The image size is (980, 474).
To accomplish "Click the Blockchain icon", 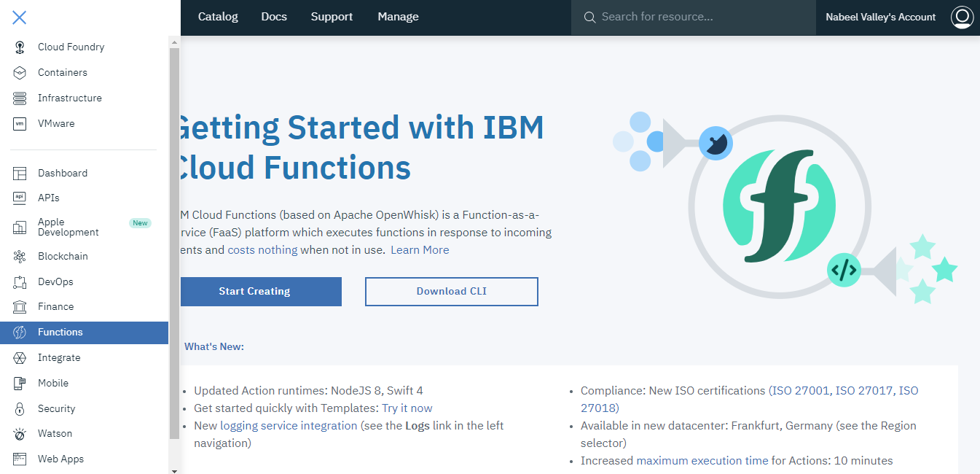I will (20, 257).
